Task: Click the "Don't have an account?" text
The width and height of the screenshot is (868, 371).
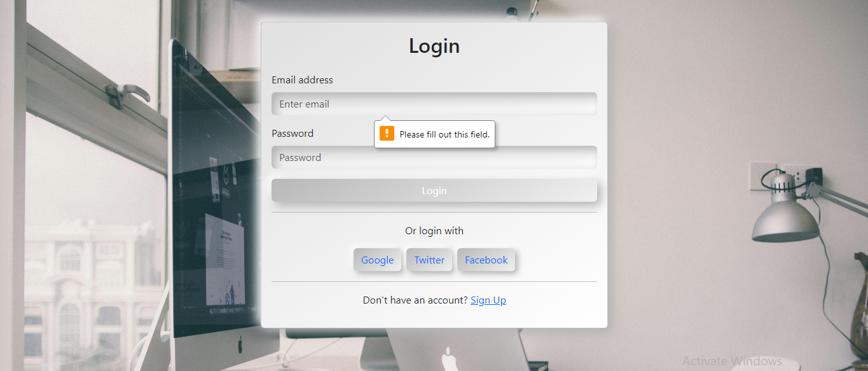Action: [x=415, y=300]
